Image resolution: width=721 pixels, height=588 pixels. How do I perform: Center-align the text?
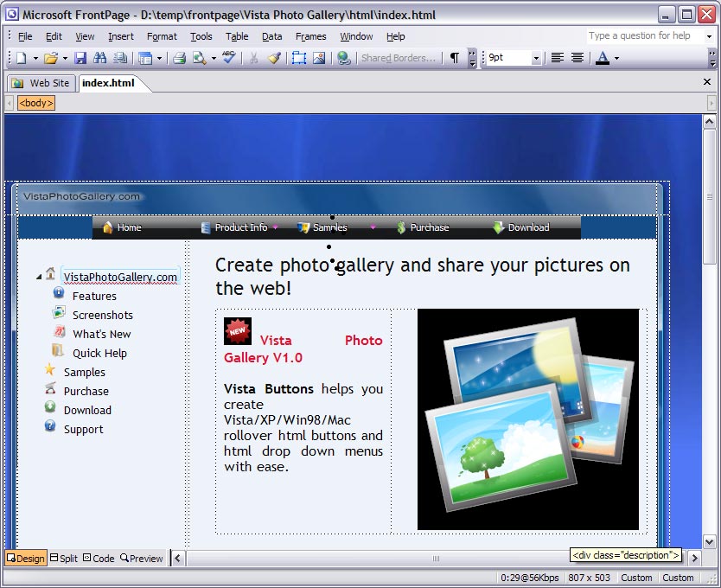click(x=577, y=58)
